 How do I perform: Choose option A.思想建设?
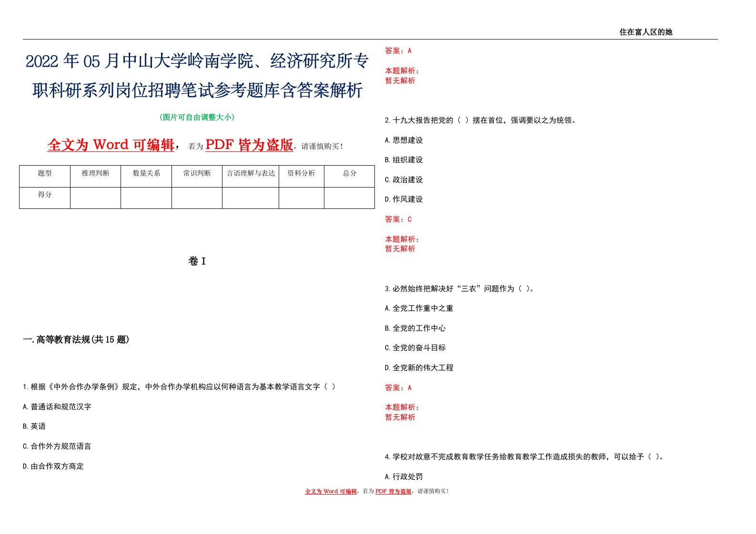(404, 140)
